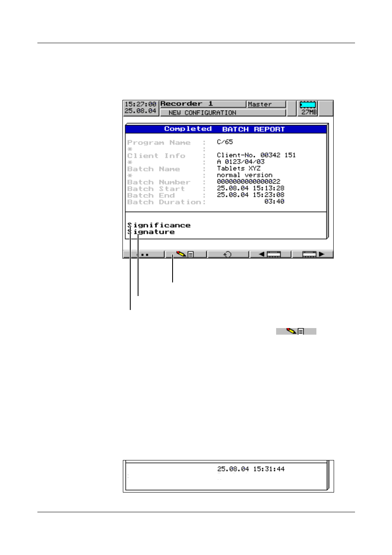The width and height of the screenshot is (392, 555).
Task: Click the pencil-note icon in the page text
Action: pyautogui.click(x=296, y=331)
